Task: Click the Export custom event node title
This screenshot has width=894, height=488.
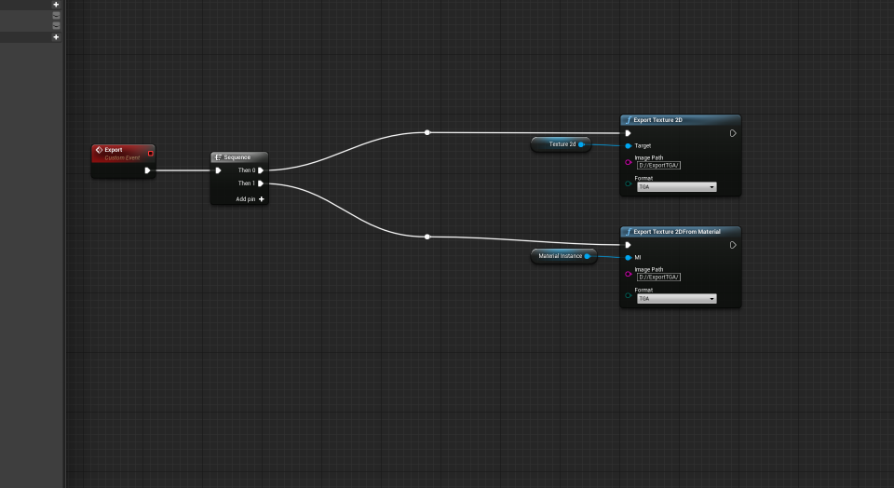Action: pos(114,150)
